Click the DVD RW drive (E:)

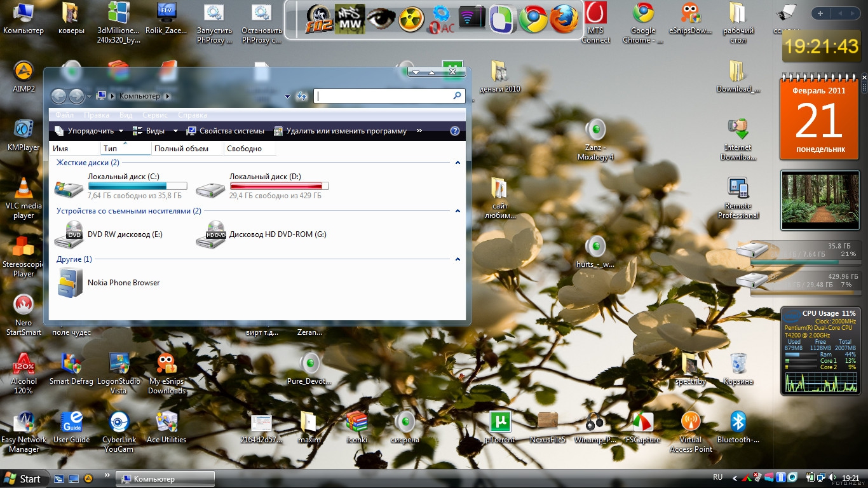pos(69,234)
